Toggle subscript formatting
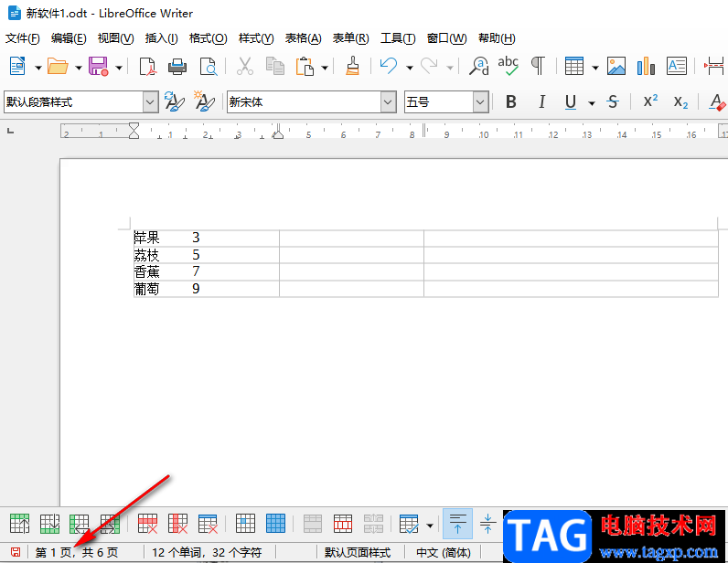Viewport: 728px width, 563px height. (680, 102)
